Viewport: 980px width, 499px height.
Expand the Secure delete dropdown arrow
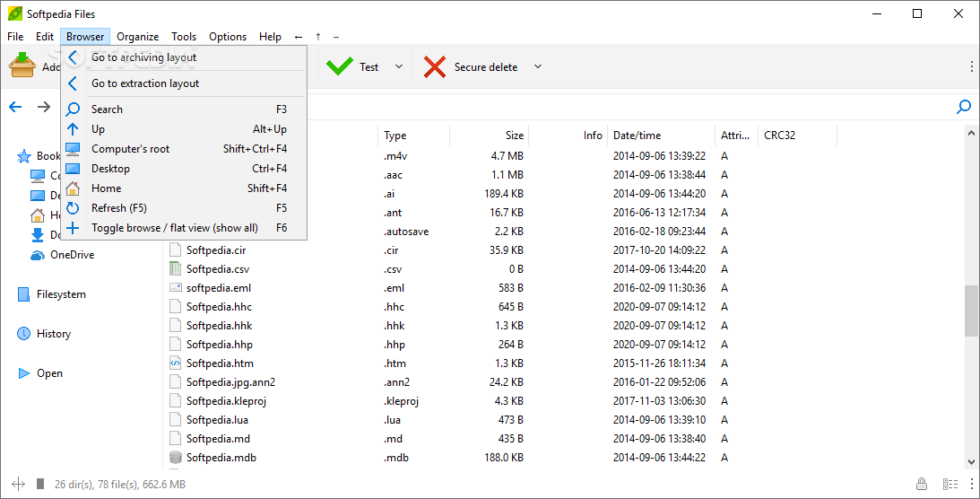(537, 67)
